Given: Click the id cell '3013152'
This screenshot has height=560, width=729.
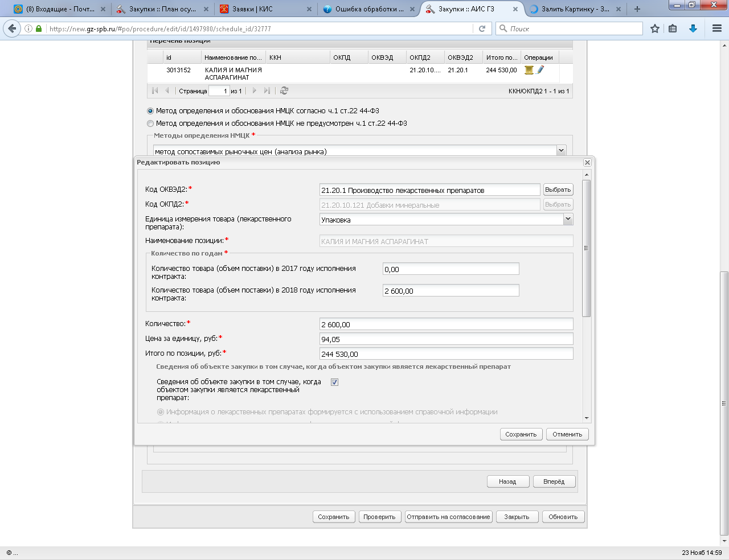Looking at the screenshot, I should click(178, 70).
